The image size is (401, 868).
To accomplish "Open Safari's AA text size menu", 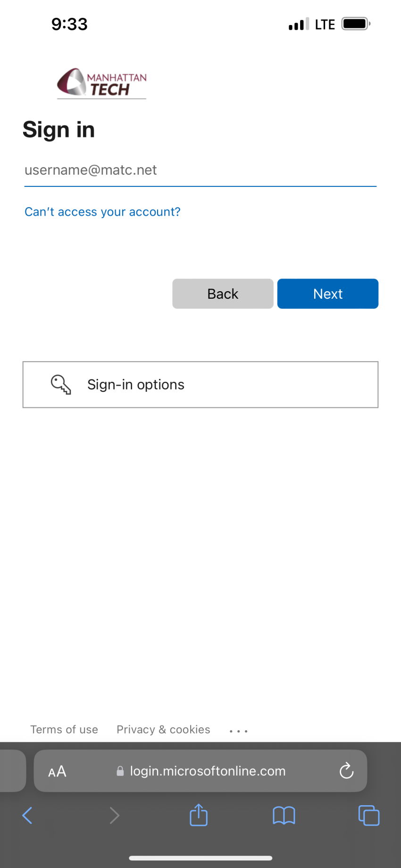I will click(57, 771).
